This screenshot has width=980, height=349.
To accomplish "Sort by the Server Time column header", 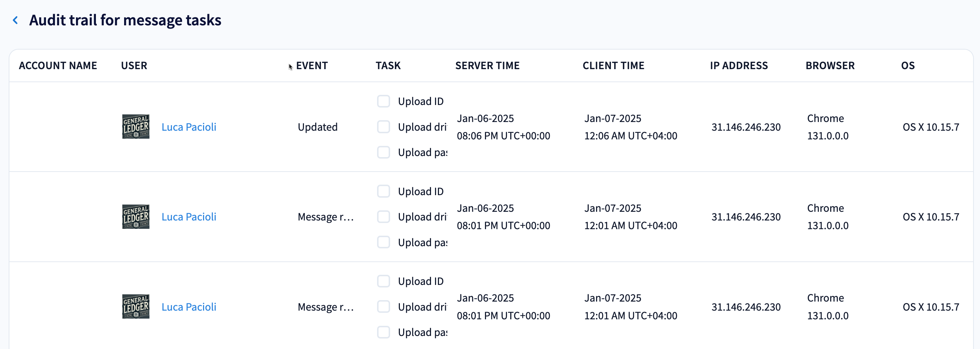I will [487, 66].
